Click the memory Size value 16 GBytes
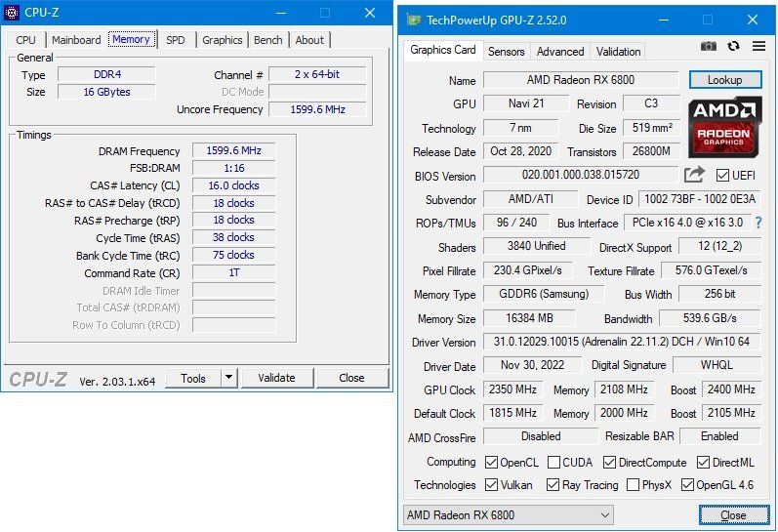Viewport: 778px width, 532px height. tap(106, 92)
